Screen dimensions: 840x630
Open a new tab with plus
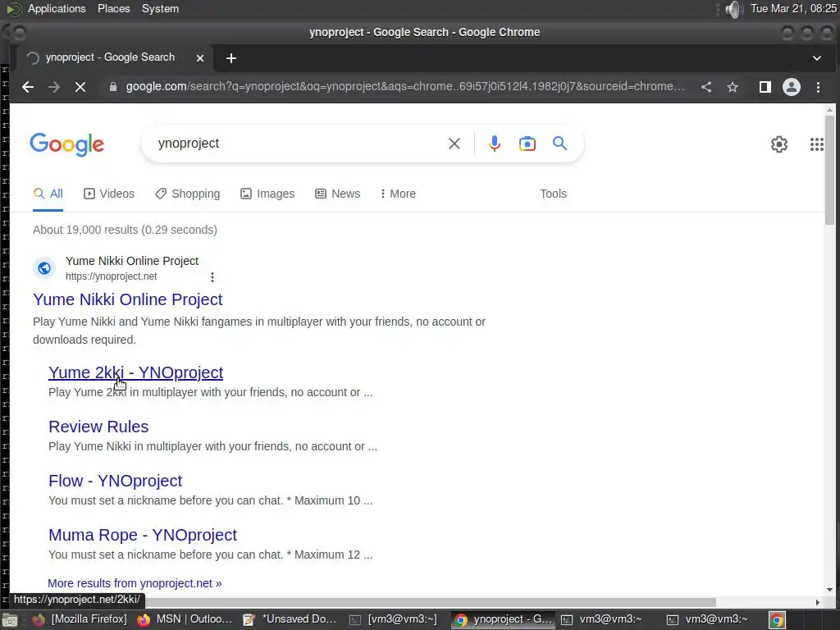(x=231, y=58)
